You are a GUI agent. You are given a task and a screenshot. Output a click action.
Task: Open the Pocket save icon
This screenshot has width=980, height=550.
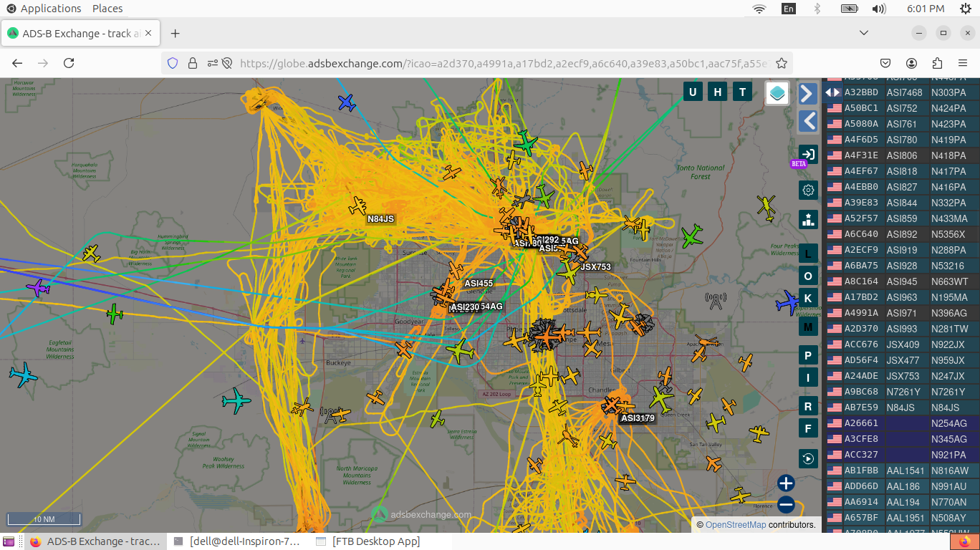pyautogui.click(x=885, y=63)
